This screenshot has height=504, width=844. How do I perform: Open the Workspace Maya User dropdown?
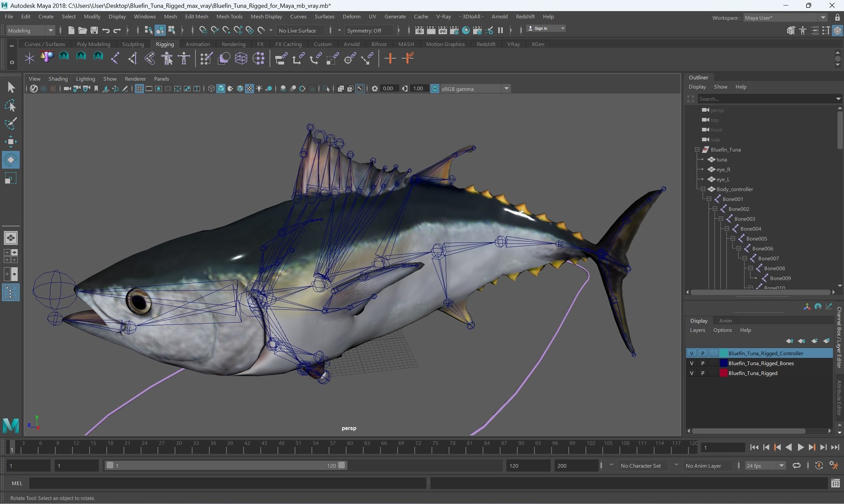785,18
